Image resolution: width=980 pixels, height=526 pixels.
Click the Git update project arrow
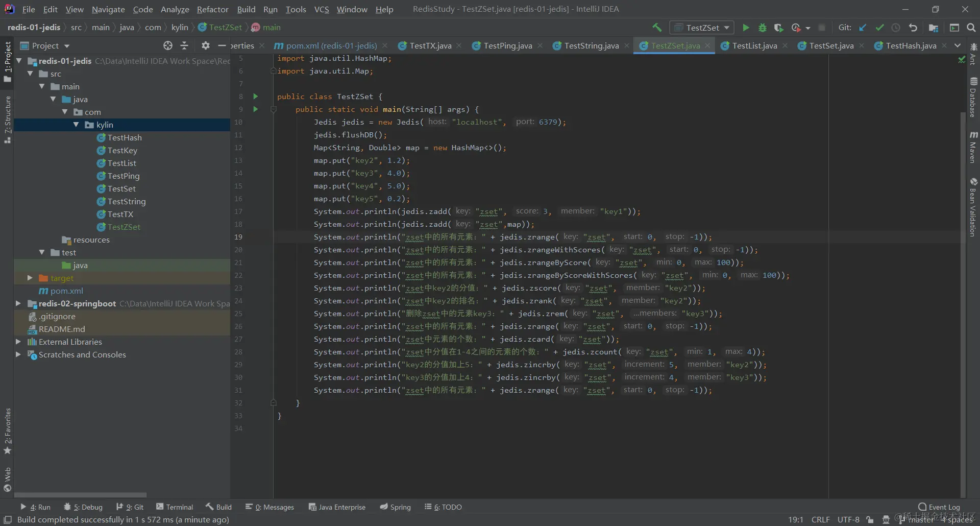(x=863, y=28)
